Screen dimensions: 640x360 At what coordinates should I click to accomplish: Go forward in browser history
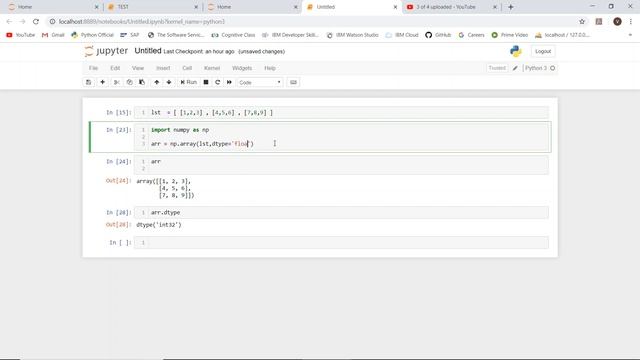pyautogui.click(x=22, y=22)
